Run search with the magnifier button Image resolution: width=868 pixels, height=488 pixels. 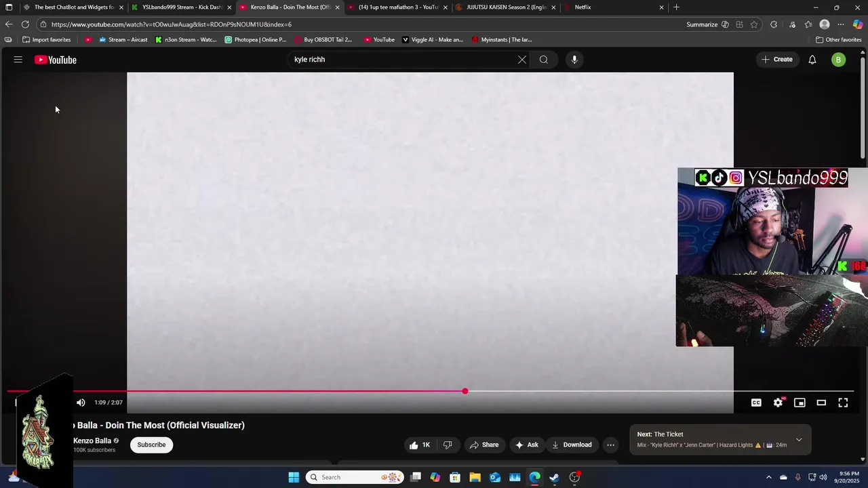point(544,60)
